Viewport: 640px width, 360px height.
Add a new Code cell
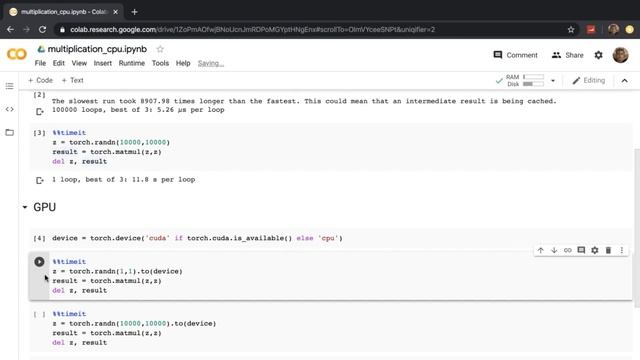point(40,80)
